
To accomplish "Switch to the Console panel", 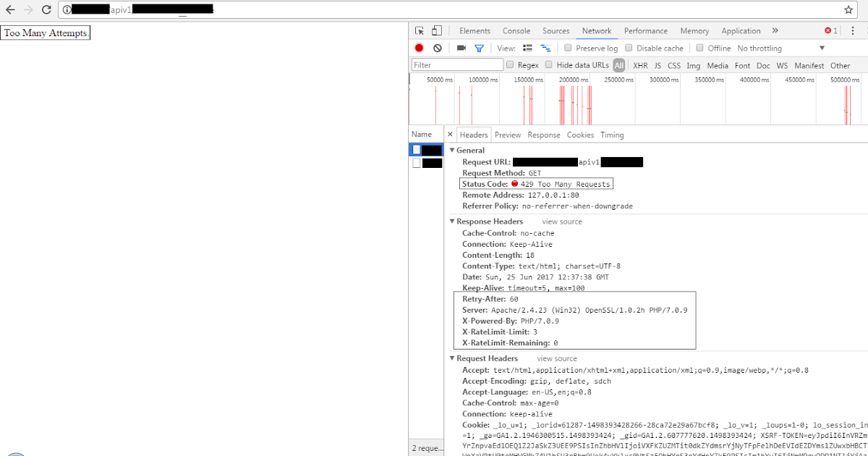I will (516, 30).
